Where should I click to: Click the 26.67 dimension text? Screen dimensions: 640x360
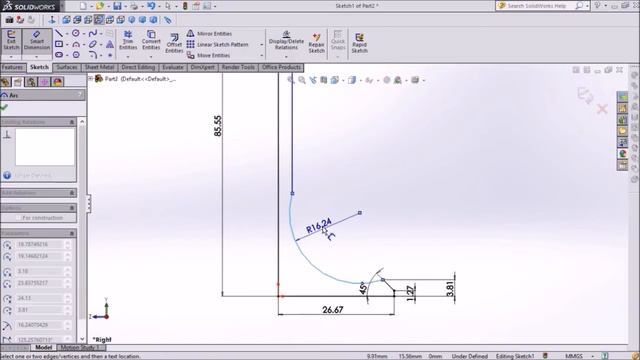(333, 310)
